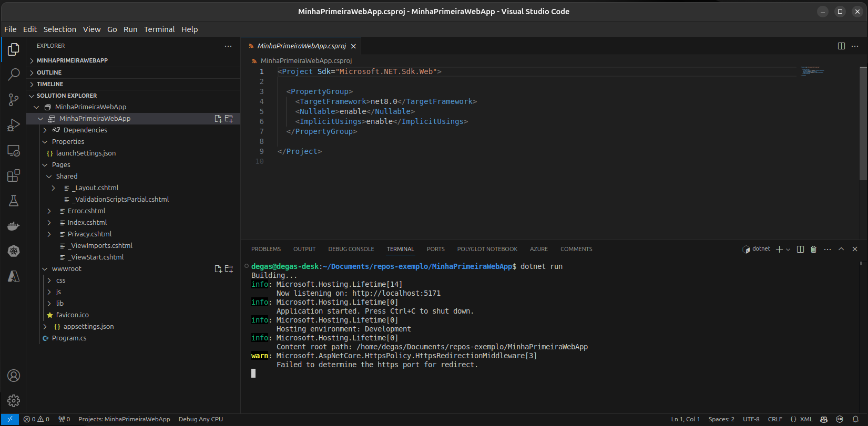
Task: Create a new terminal with plus button
Action: 779,249
